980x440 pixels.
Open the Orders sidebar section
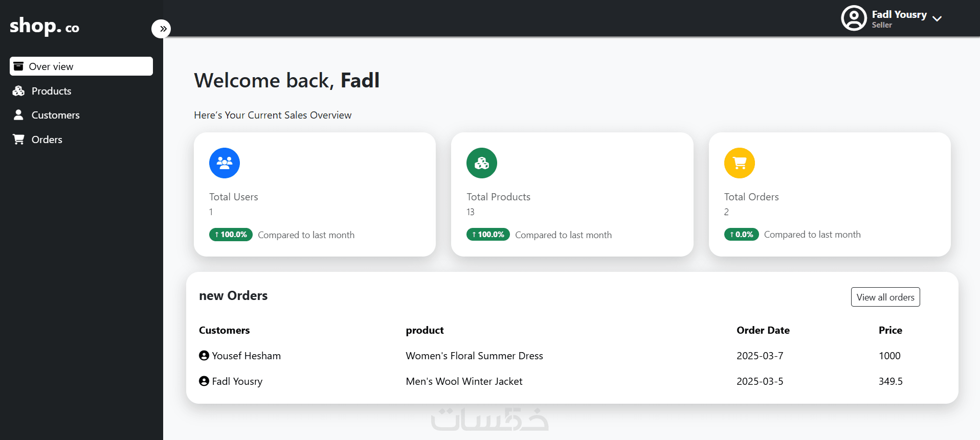point(47,140)
